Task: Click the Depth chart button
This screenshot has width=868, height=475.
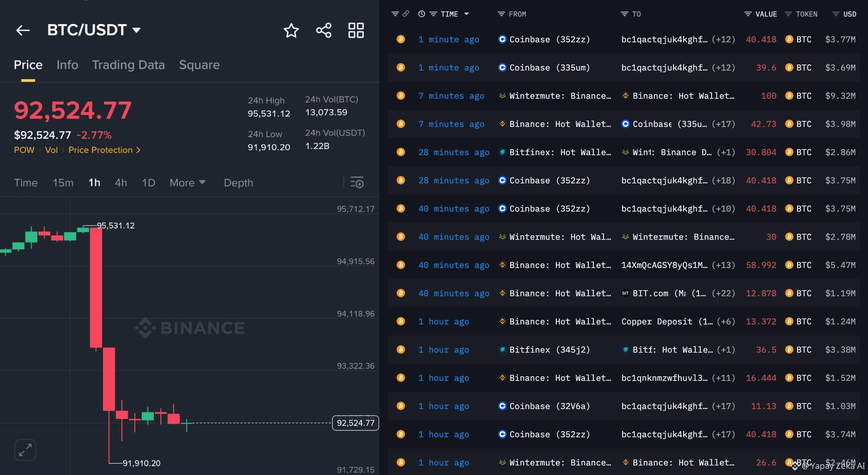Action: (x=238, y=183)
